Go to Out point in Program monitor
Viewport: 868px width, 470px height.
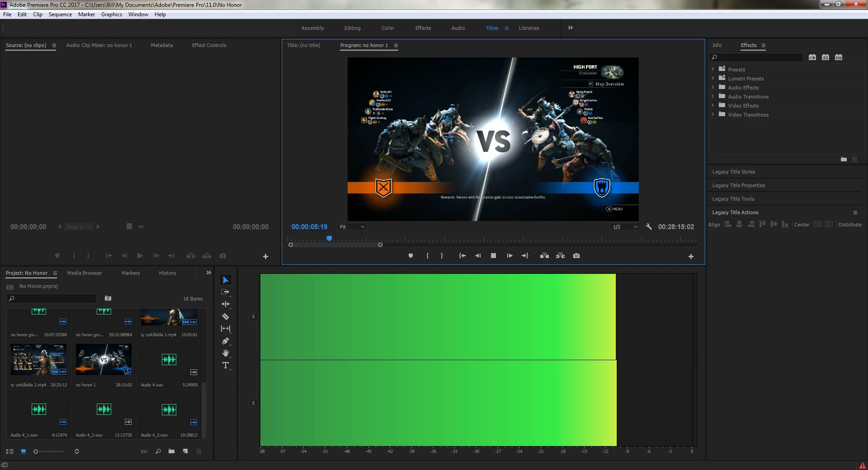[525, 256]
